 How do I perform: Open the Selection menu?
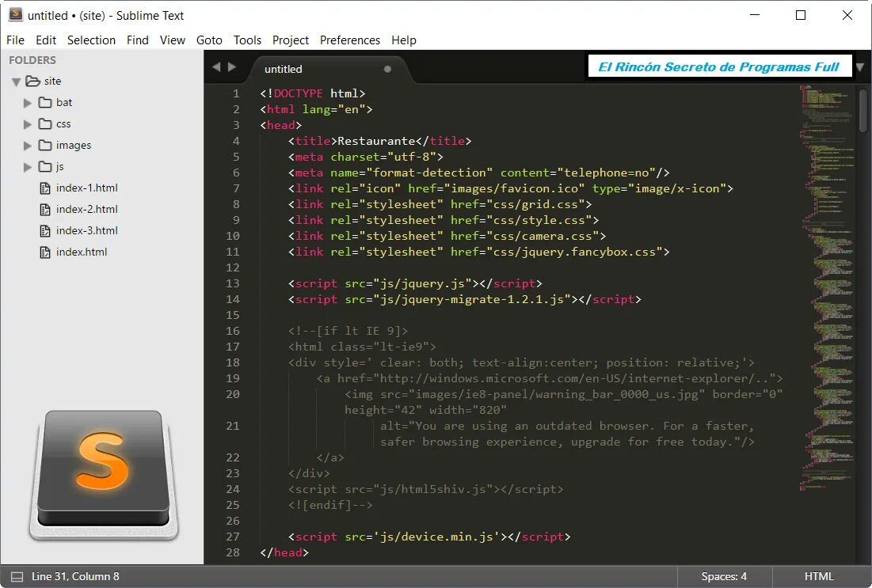click(91, 40)
